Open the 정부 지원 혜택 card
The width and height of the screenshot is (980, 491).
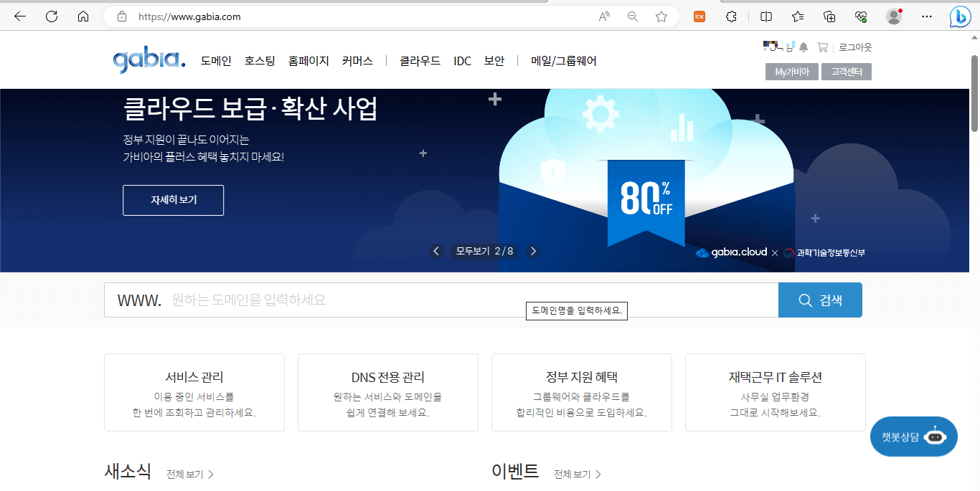[582, 392]
